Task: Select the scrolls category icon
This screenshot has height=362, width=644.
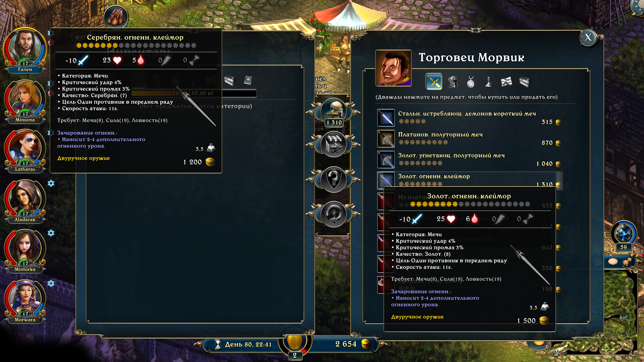Action: point(506,82)
